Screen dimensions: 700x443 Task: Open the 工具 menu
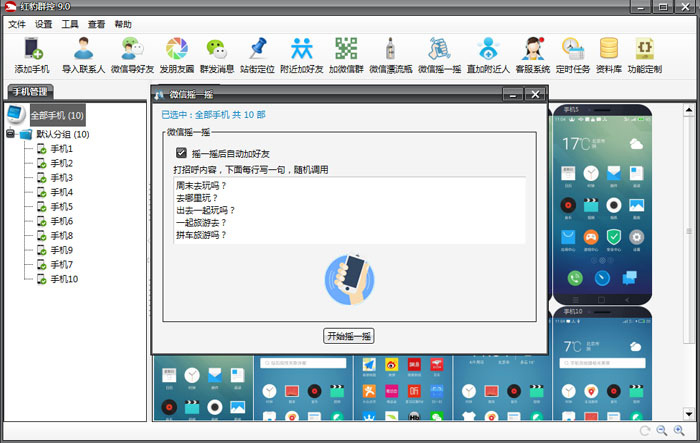pos(70,24)
